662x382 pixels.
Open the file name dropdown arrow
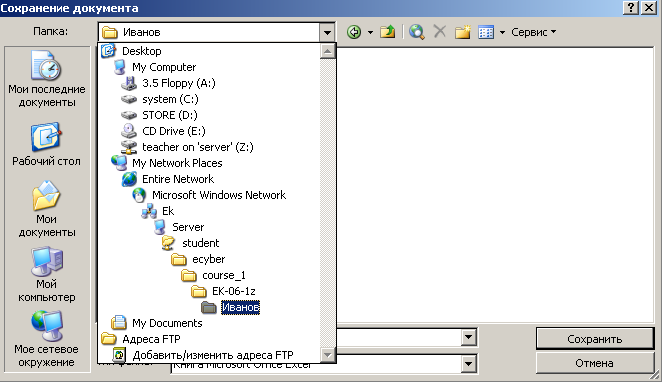[x=469, y=337]
